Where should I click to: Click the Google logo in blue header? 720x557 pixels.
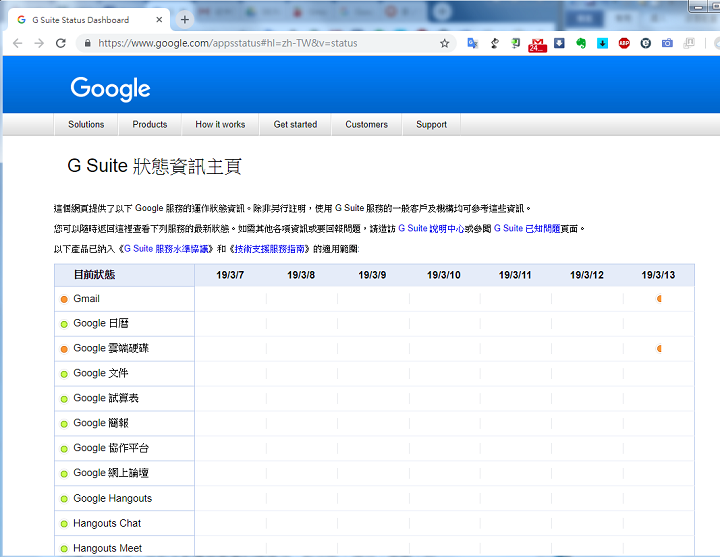point(110,89)
